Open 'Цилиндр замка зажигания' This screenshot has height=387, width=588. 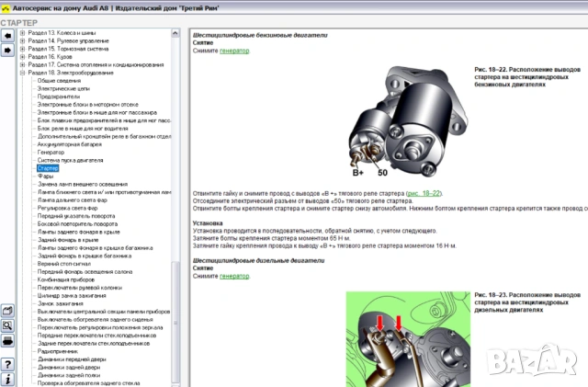tap(72, 295)
